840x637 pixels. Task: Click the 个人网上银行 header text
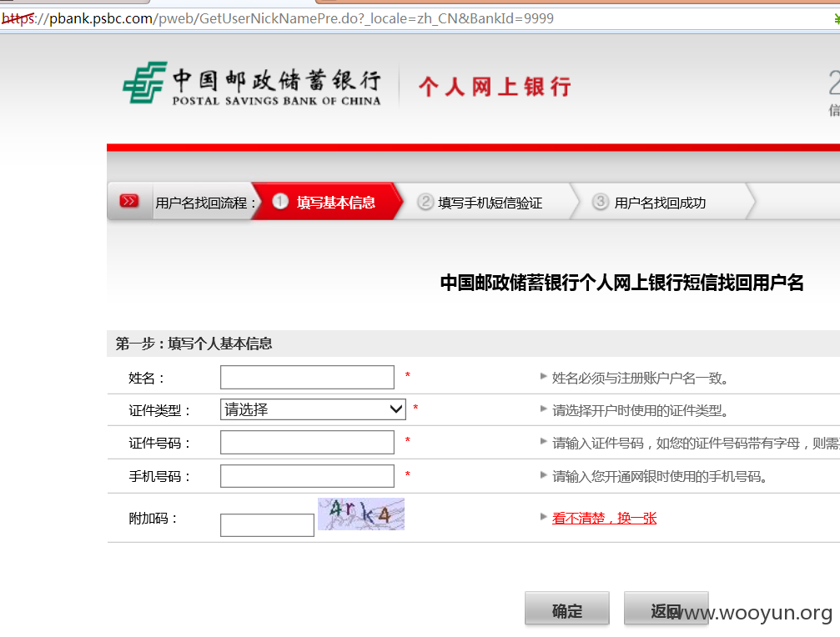pos(495,87)
